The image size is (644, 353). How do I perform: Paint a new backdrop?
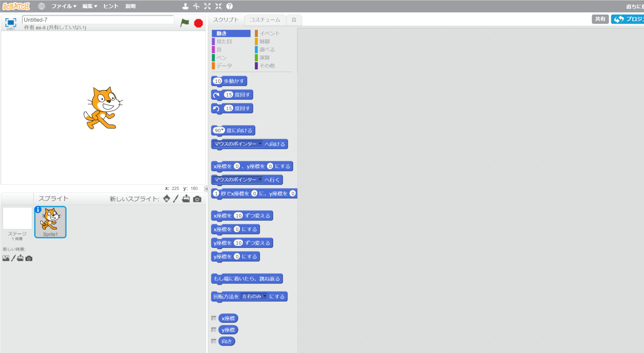13,258
